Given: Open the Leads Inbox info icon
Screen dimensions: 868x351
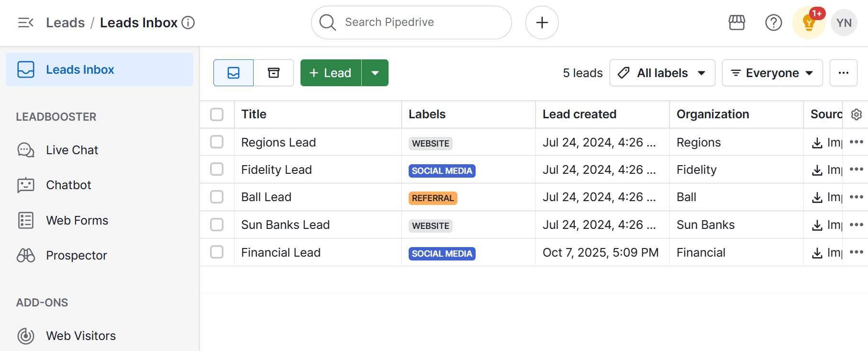Looking at the screenshot, I should [x=188, y=23].
